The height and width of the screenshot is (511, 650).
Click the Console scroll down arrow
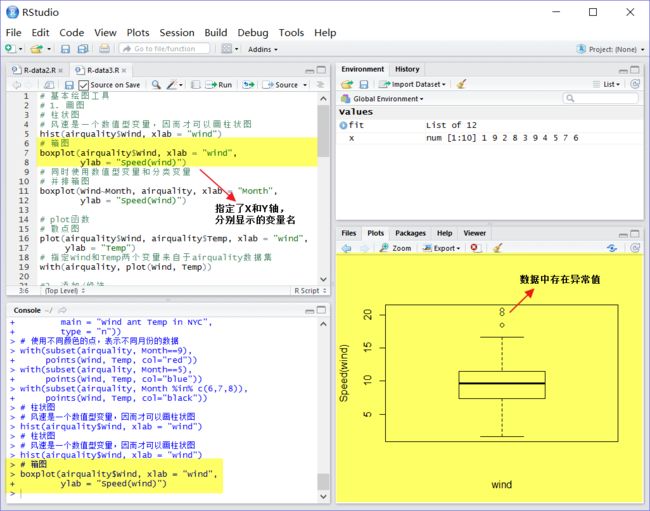pos(323,496)
